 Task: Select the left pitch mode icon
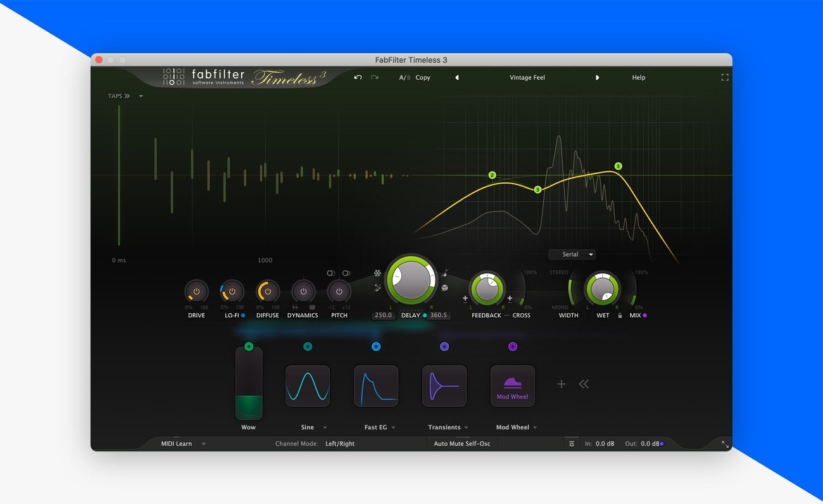pos(331,273)
